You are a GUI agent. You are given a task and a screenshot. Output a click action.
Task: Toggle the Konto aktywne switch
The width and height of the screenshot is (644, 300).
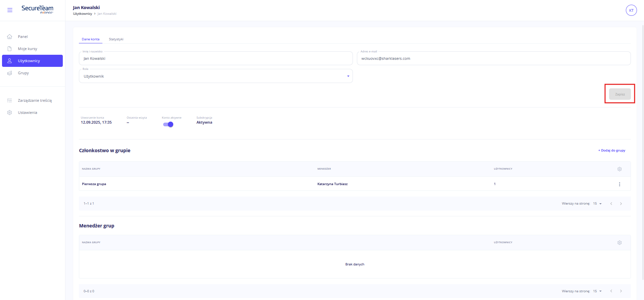(168, 124)
